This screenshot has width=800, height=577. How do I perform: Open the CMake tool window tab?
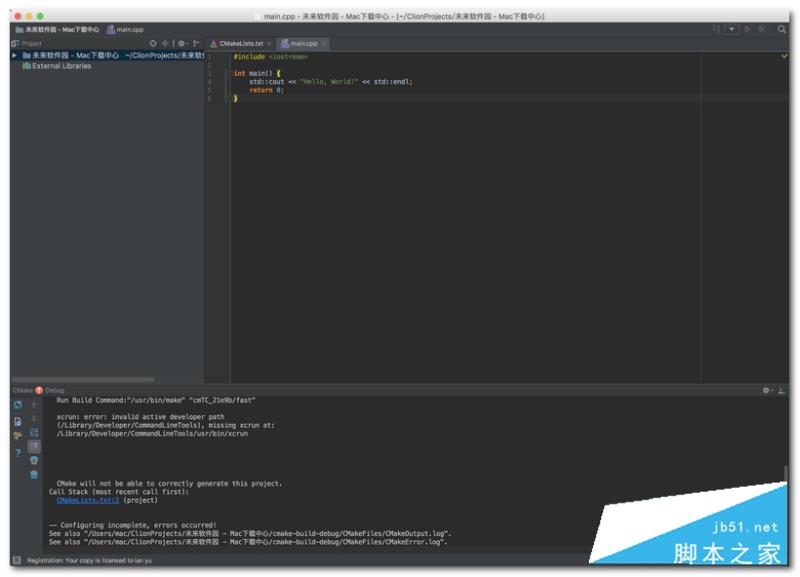pos(22,390)
